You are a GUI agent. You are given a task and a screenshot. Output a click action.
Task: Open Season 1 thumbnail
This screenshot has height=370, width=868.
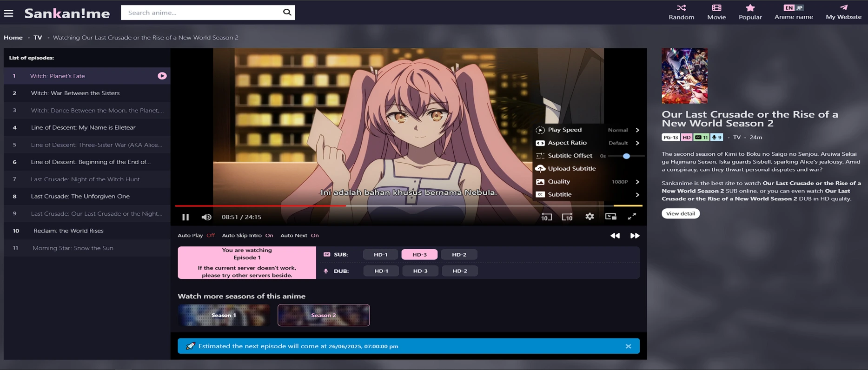(224, 315)
